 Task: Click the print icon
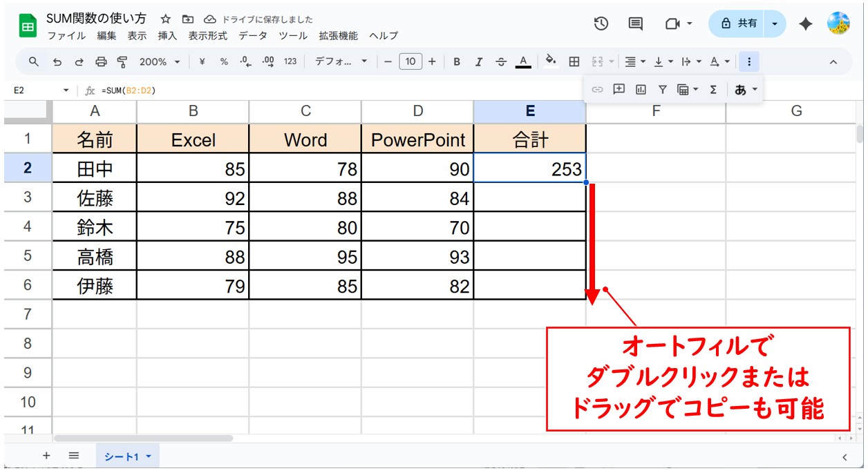pyautogui.click(x=101, y=62)
